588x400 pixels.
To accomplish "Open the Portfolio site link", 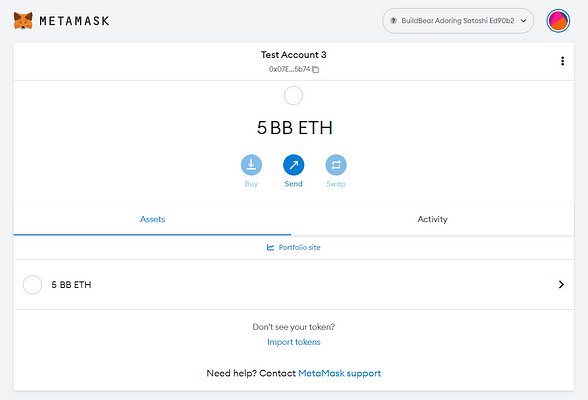I will coord(299,247).
